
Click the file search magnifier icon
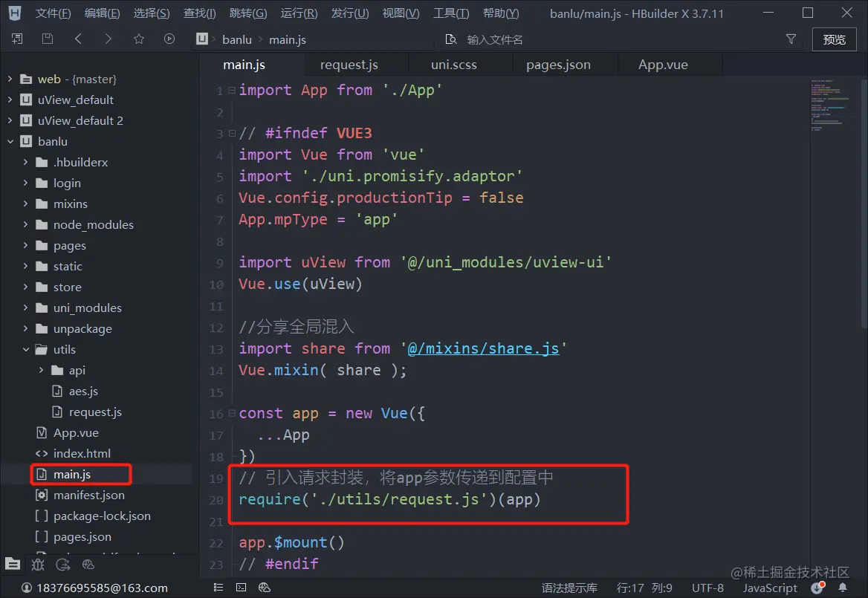pyautogui.click(x=451, y=39)
